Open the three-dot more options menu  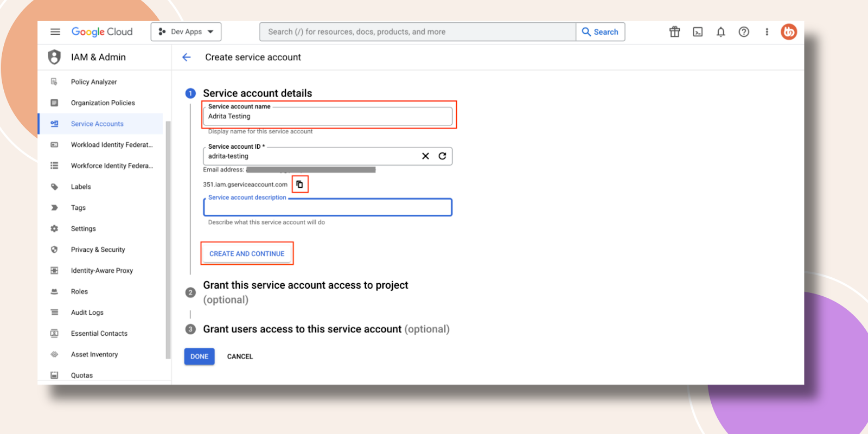click(x=767, y=32)
